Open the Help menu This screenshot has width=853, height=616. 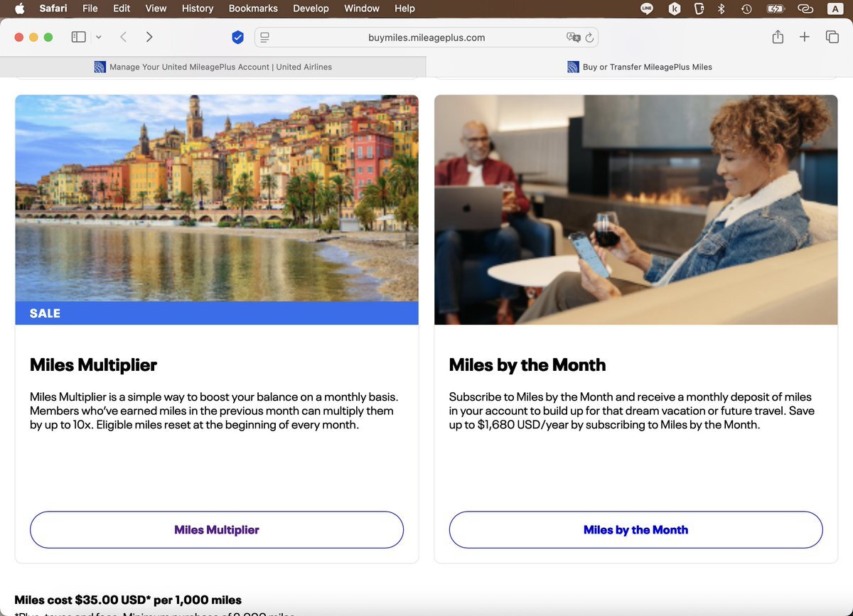pyautogui.click(x=404, y=9)
